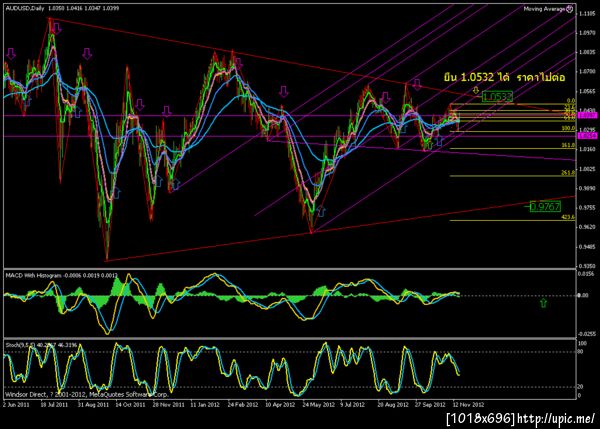Click the 0.9485 price axis label
The height and width of the screenshot is (429, 600).
coord(587,247)
